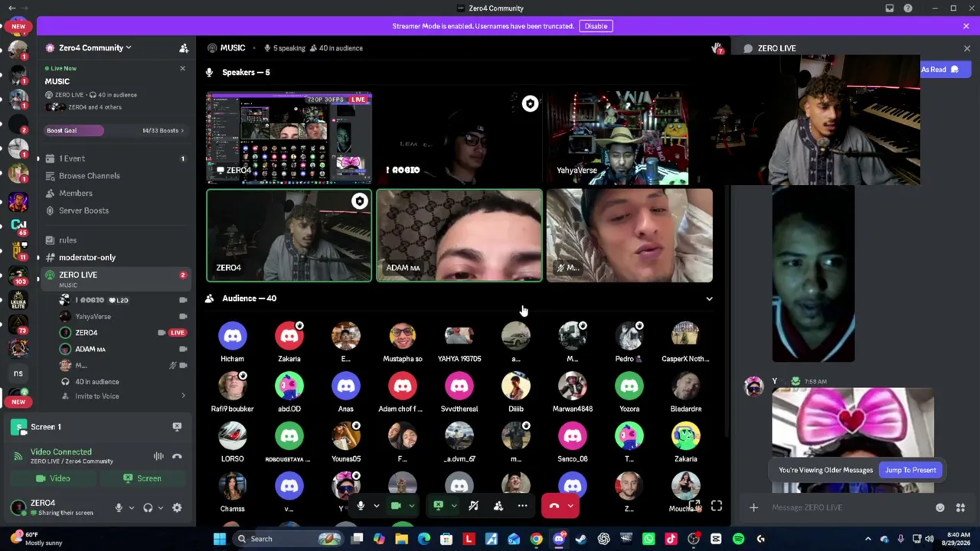Collapse the Audience — 40 section
The width and height of the screenshot is (980, 551).
pyautogui.click(x=709, y=299)
